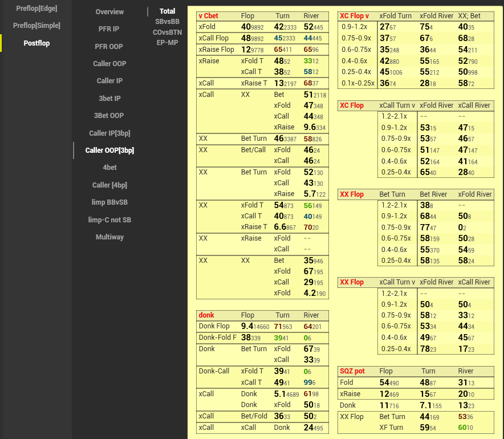
Task: Select the EP-MP position filter
Action: click(x=167, y=42)
